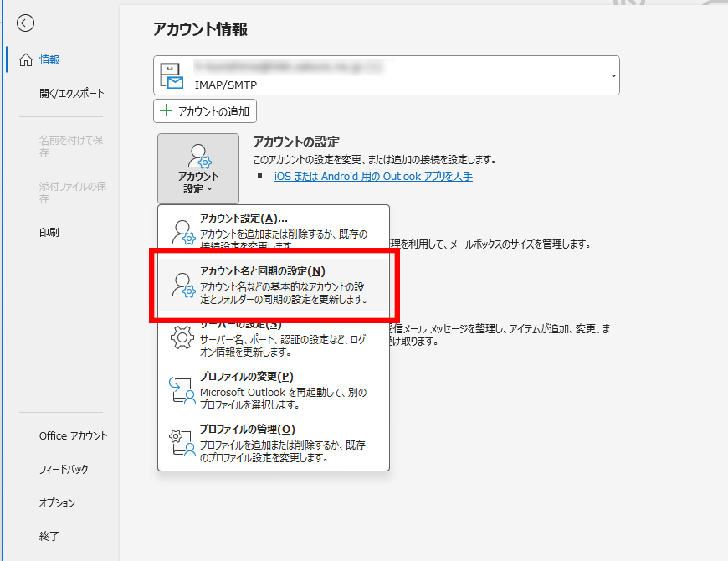728x561 pixels.
Task: Click the アカウント名と同期の設定 icon
Action: pyautogui.click(x=182, y=285)
